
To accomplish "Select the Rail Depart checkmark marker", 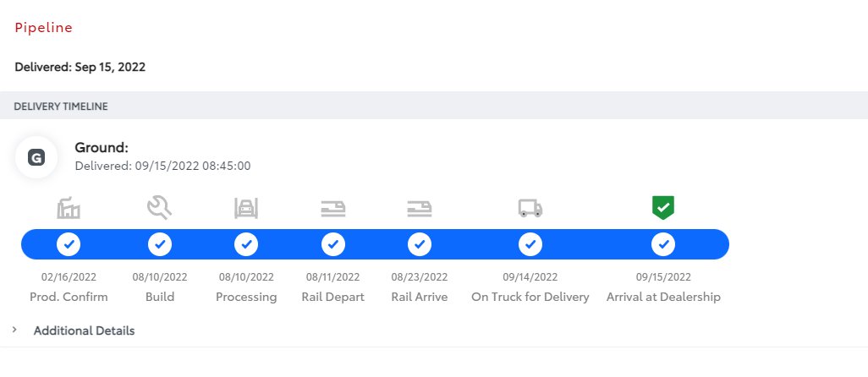I will (x=333, y=244).
